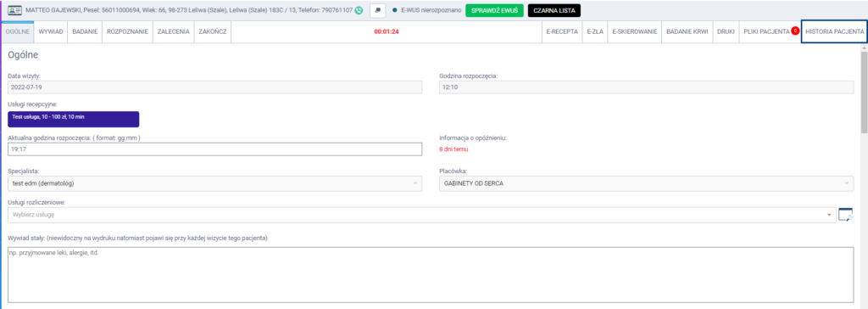Viewport: 868px width, 309px height.
Task: Switch to the ZALECENIA tab
Action: point(173,32)
